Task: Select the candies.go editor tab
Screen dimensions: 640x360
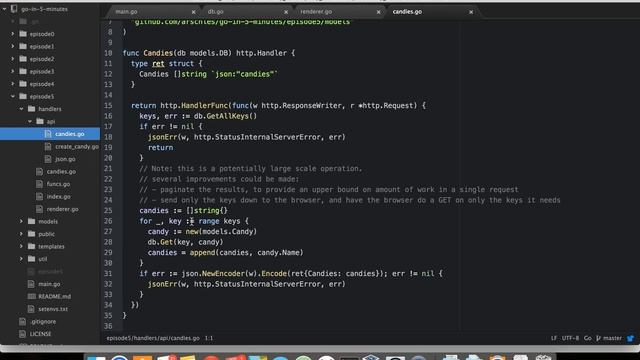Action: pos(407,12)
